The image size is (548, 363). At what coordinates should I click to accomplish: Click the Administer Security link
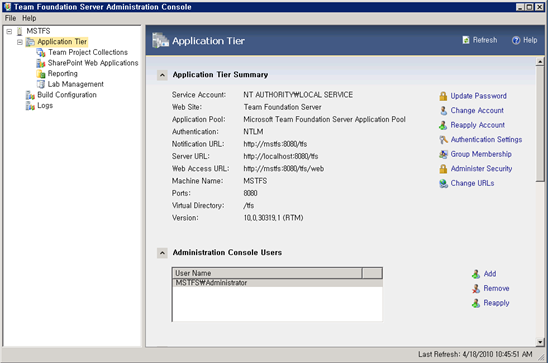[x=481, y=169]
